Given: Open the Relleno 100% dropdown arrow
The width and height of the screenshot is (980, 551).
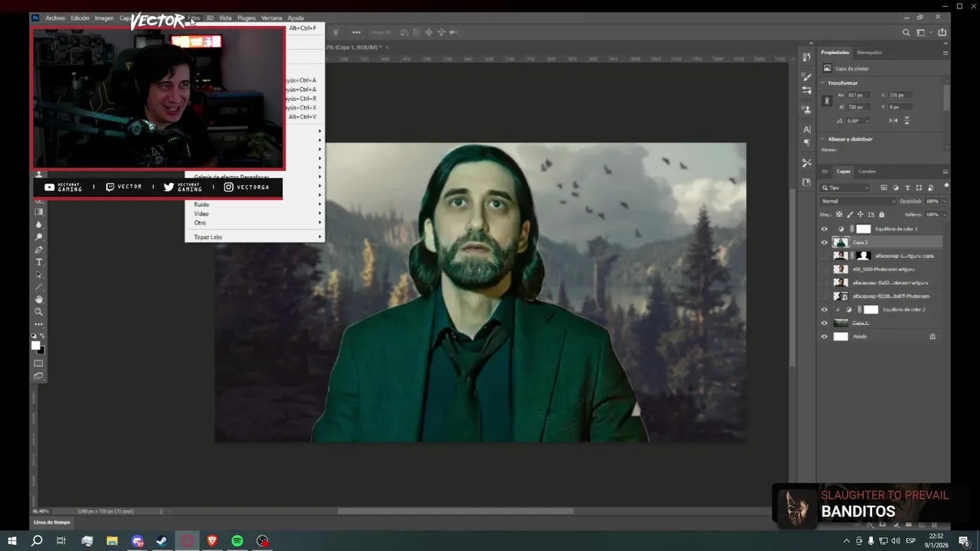Looking at the screenshot, I should click(943, 214).
